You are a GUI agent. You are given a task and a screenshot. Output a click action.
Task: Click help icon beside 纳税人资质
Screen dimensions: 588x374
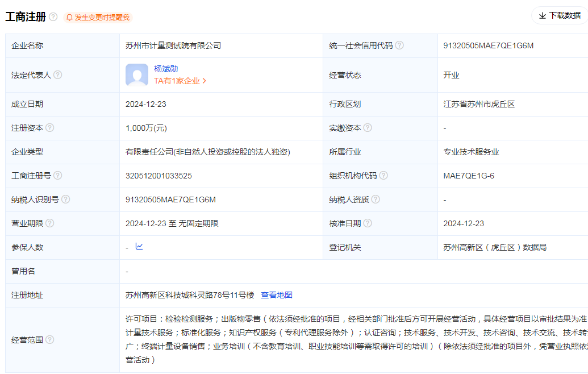tap(376, 200)
